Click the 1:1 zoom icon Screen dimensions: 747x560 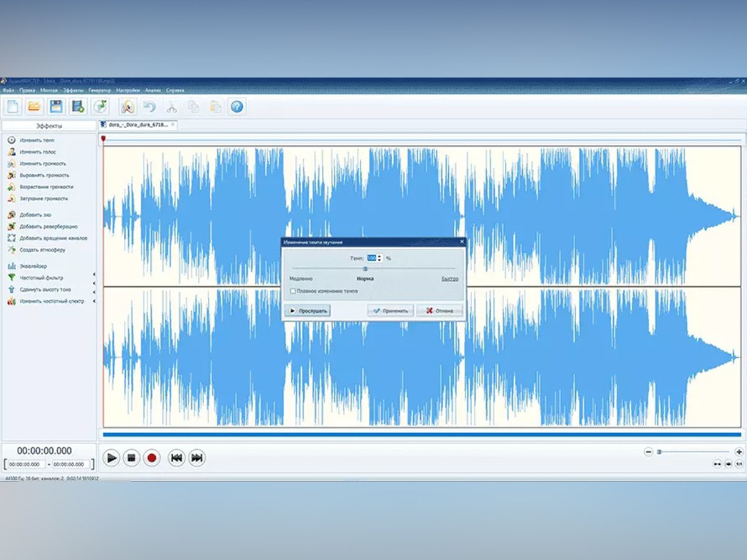pos(739,464)
